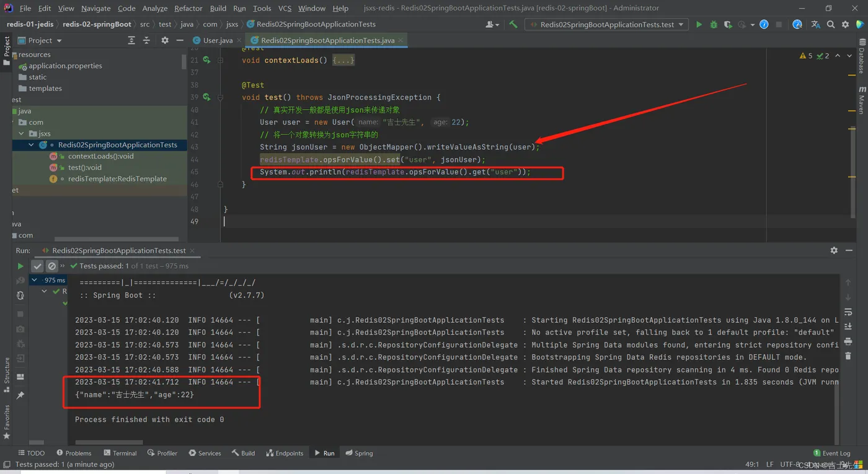
Task: Click the run gutter icon beside test() method
Action: click(x=206, y=97)
